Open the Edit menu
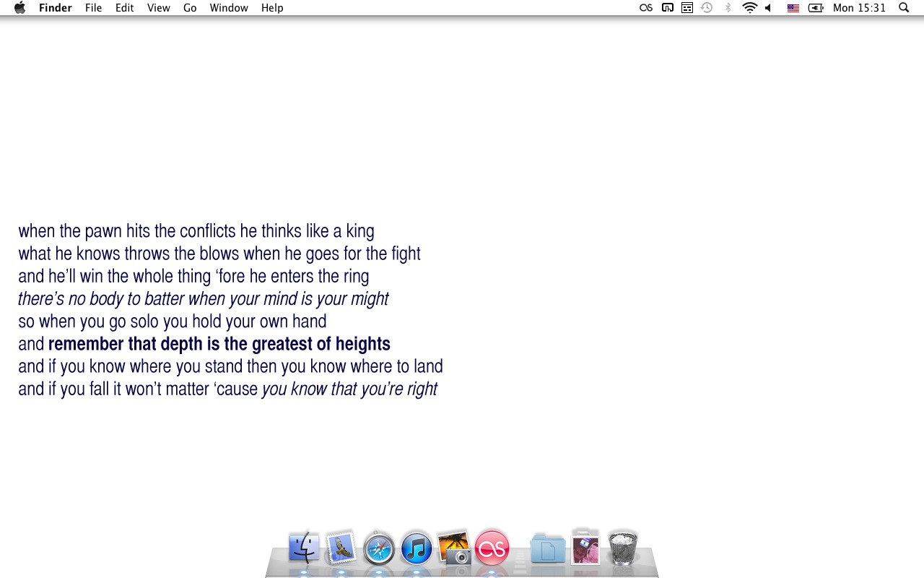Image resolution: width=924 pixels, height=578 pixels. point(125,8)
